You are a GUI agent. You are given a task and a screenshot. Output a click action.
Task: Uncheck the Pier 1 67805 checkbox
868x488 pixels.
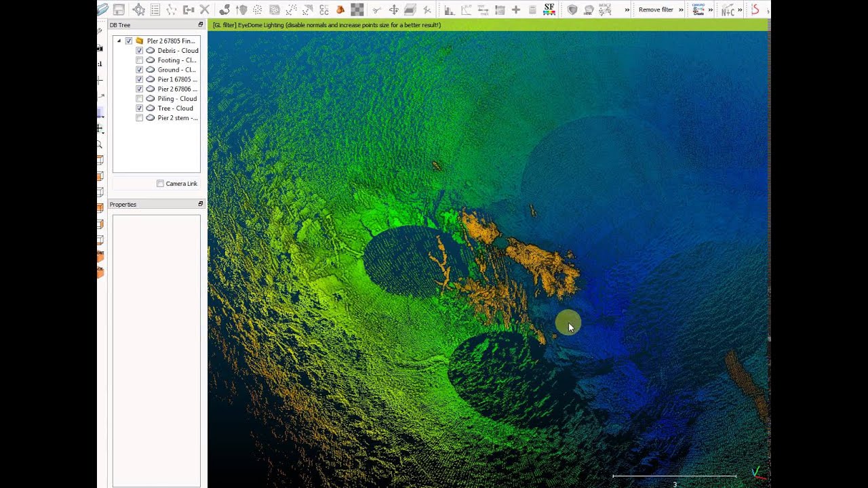point(140,79)
